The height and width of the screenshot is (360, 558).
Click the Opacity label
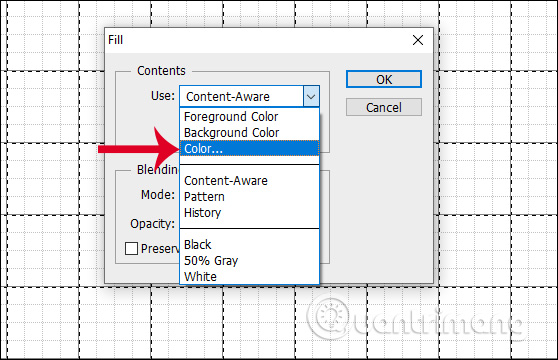click(x=152, y=224)
